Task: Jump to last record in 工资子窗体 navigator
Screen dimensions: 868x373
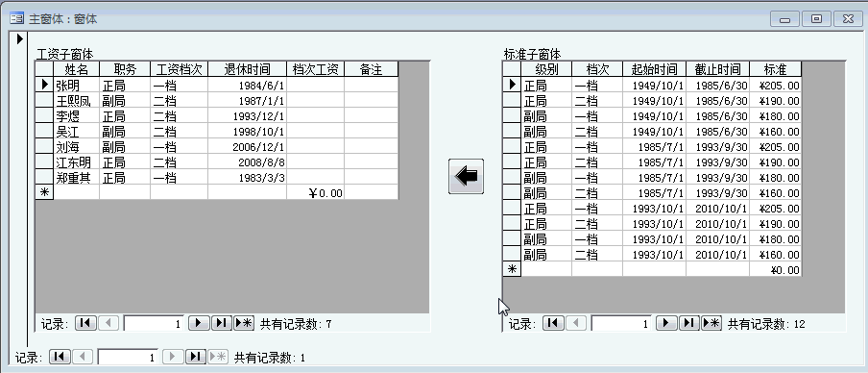Action: coord(221,323)
